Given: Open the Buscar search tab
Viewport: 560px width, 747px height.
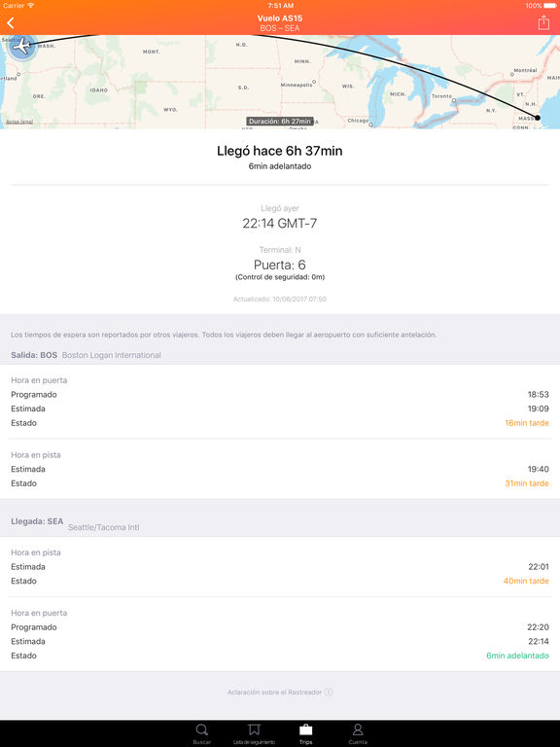Looking at the screenshot, I should (x=202, y=733).
